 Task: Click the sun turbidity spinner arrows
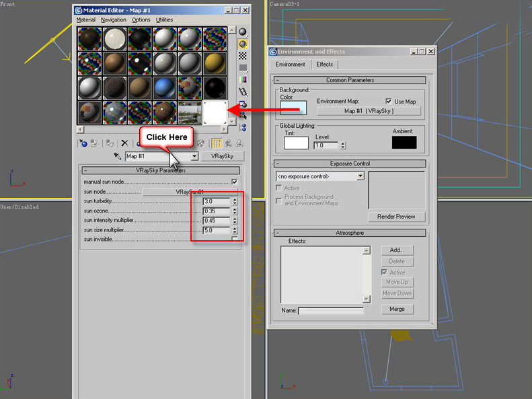point(235,202)
